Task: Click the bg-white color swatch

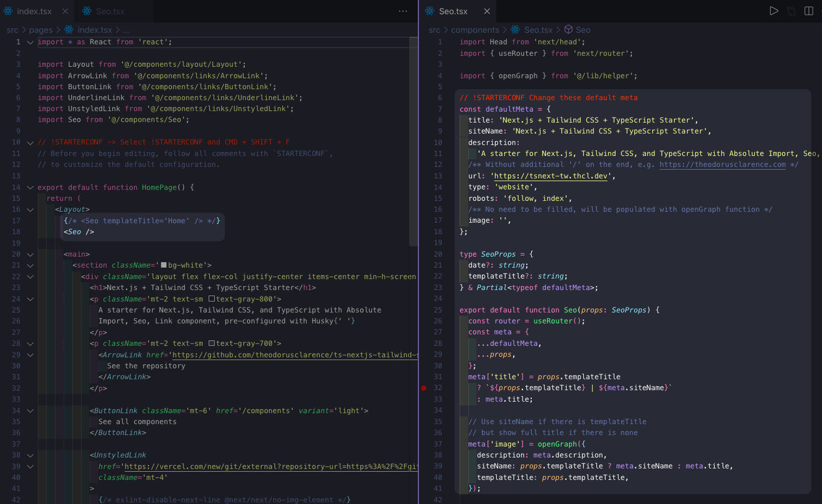Action: pyautogui.click(x=163, y=265)
